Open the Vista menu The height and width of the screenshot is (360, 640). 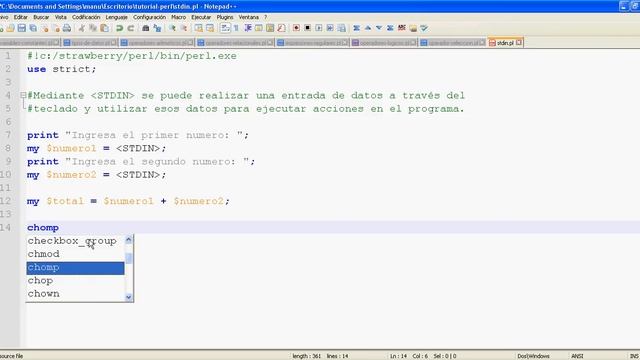pyautogui.click(x=60, y=17)
